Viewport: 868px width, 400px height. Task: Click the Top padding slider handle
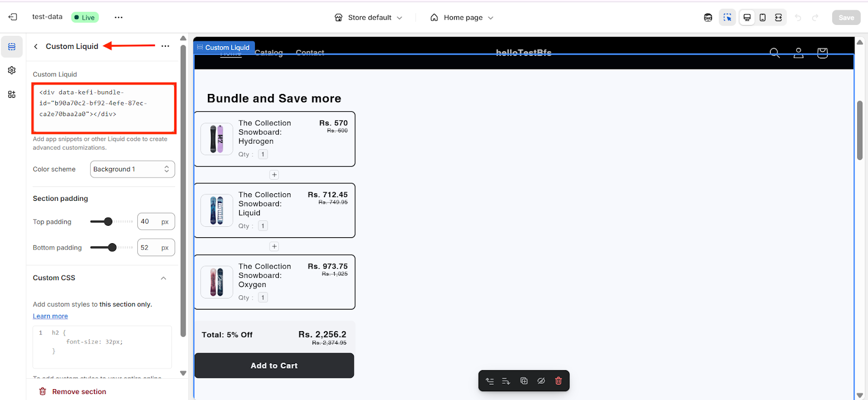pos(108,221)
